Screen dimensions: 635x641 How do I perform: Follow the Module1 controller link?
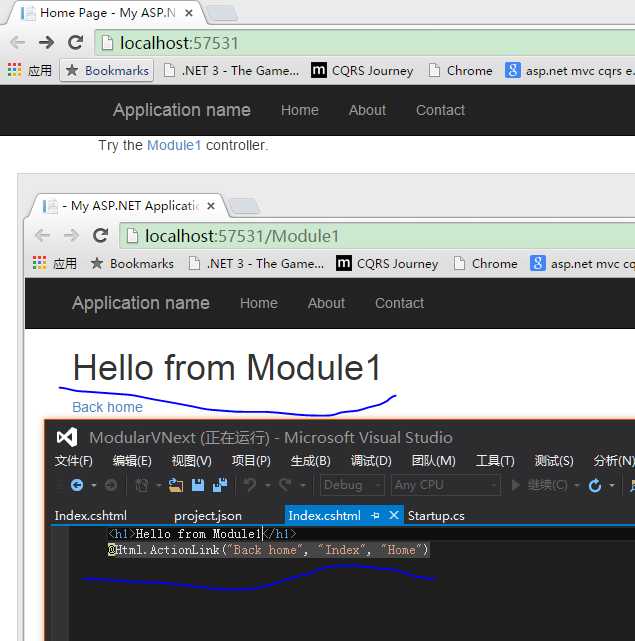174,145
